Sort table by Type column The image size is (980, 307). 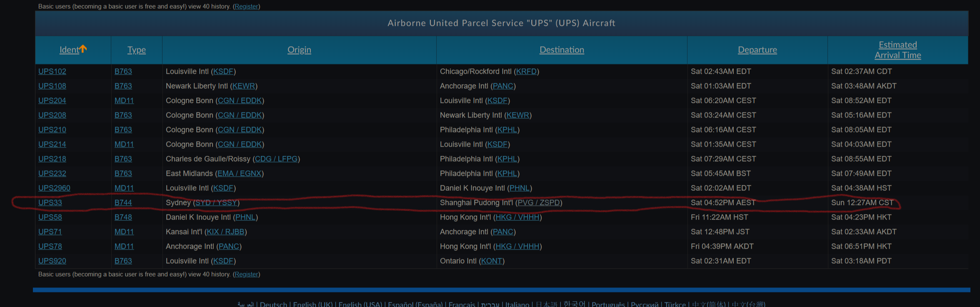click(x=137, y=50)
